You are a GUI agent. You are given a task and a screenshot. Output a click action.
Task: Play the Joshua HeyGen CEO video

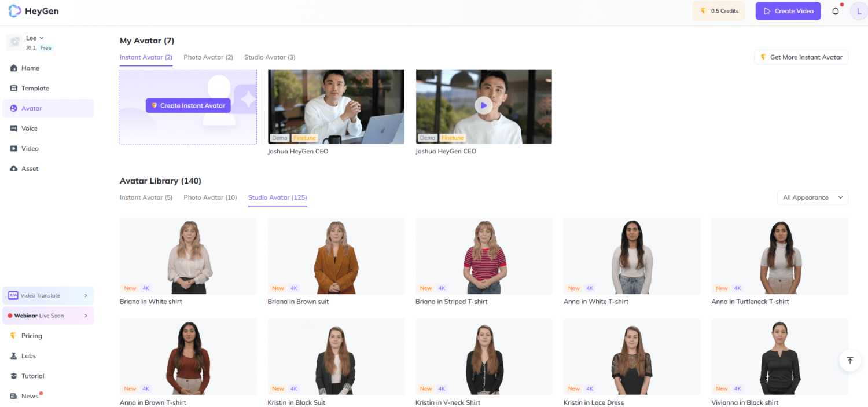(x=483, y=105)
